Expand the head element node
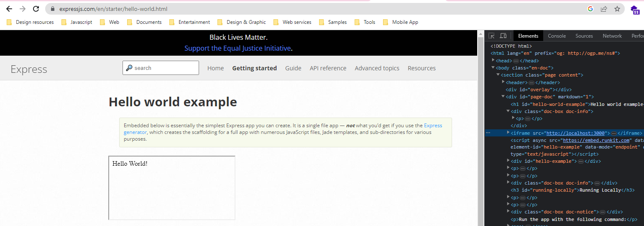This screenshot has height=226, width=644. click(x=493, y=60)
